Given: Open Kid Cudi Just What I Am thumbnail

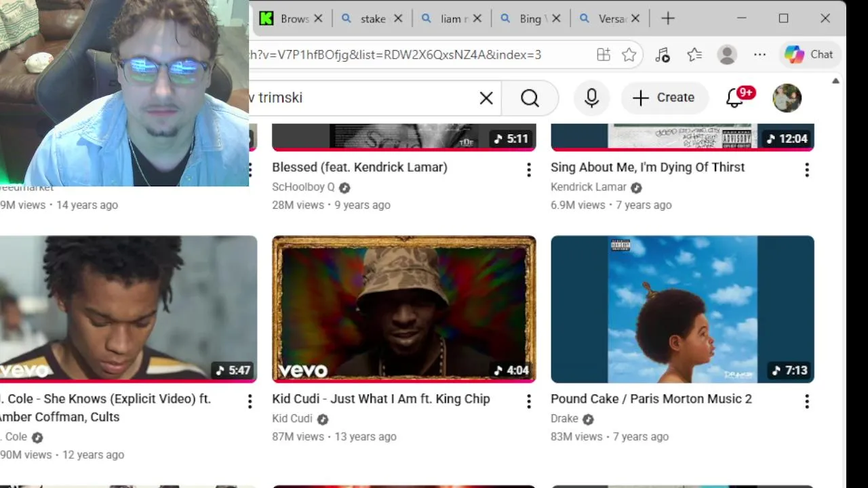Looking at the screenshot, I should click(x=404, y=309).
